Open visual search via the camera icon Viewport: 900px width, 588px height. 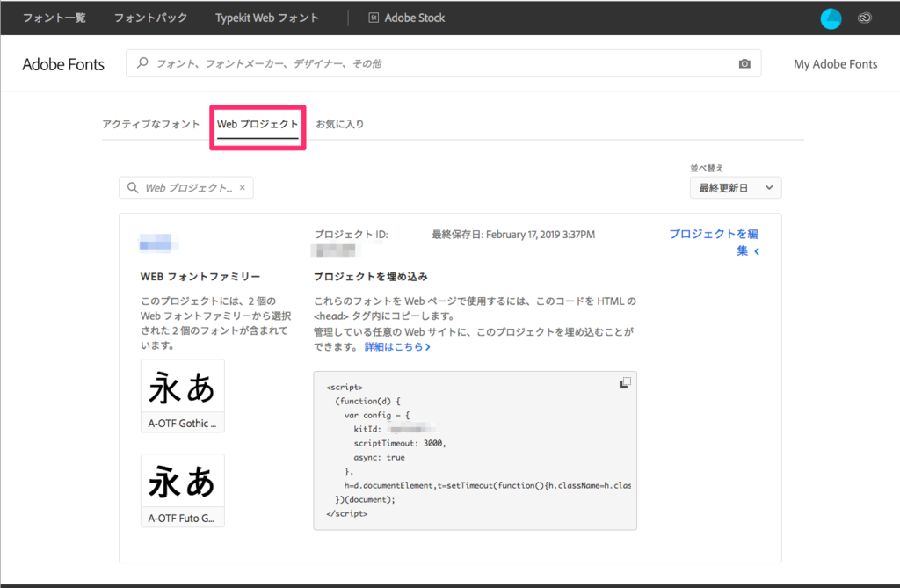pos(744,63)
